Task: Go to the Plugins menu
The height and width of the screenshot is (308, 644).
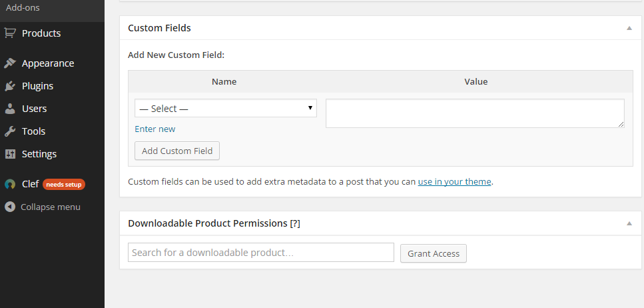Action: [x=37, y=86]
